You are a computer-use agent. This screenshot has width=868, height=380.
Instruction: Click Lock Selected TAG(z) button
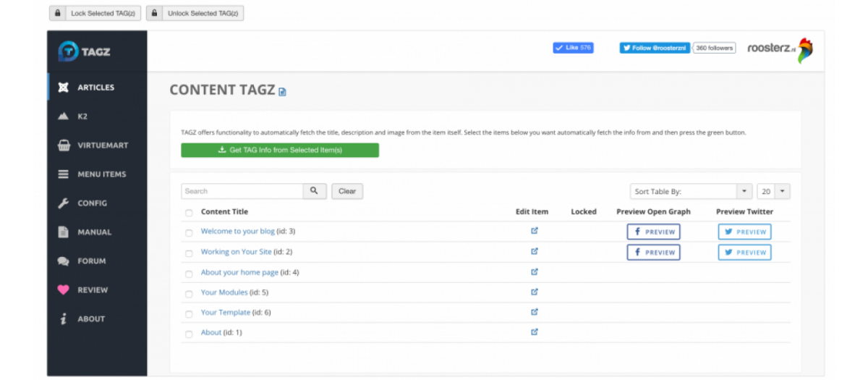coord(95,13)
